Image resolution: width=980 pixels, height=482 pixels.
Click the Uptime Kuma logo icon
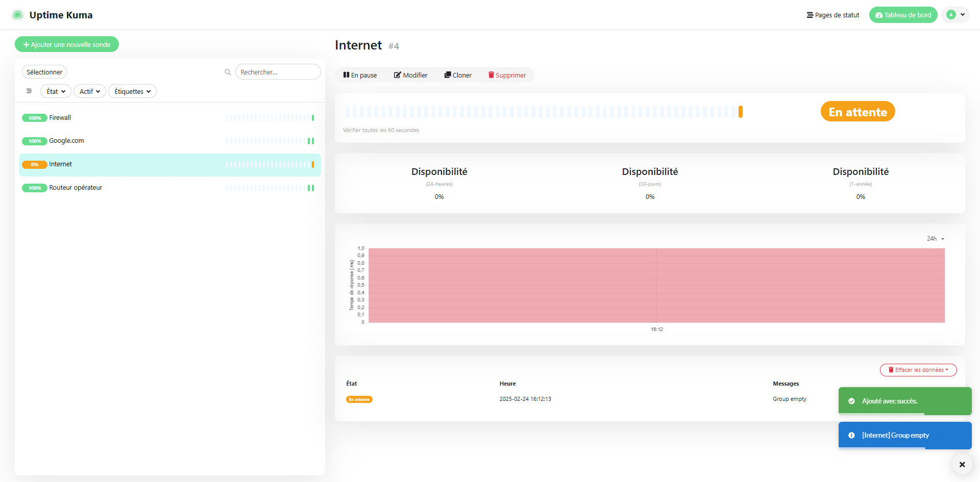[x=18, y=15]
